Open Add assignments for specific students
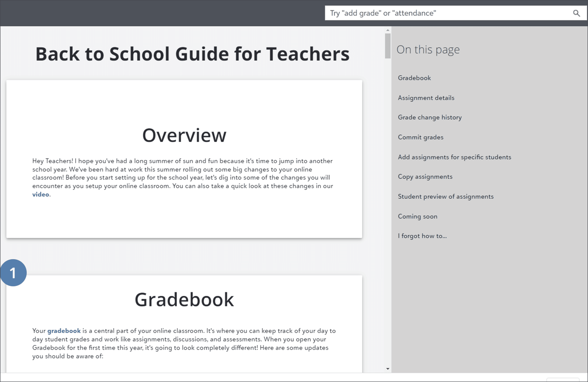This screenshot has height=382, width=588. (x=454, y=157)
